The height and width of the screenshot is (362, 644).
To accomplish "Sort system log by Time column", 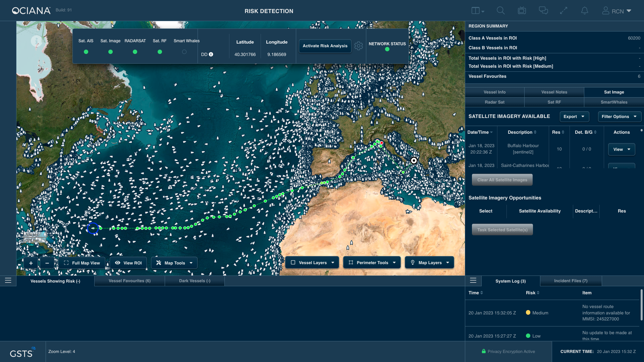I will point(476,293).
